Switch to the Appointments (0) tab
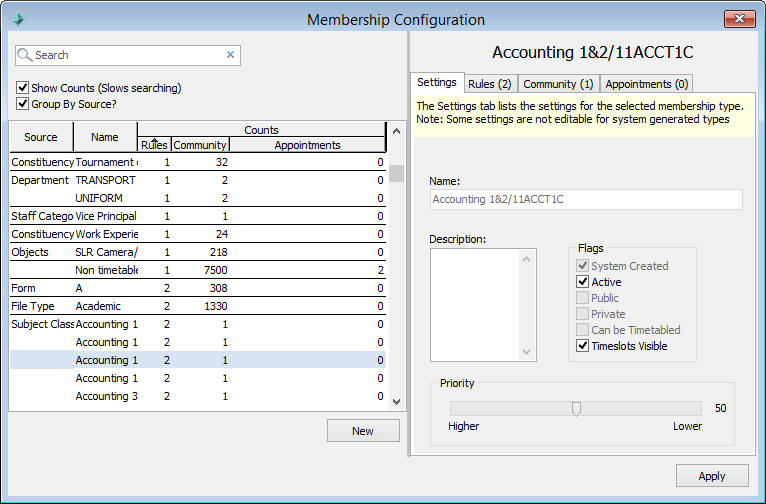The height and width of the screenshot is (504, 766). [x=646, y=84]
